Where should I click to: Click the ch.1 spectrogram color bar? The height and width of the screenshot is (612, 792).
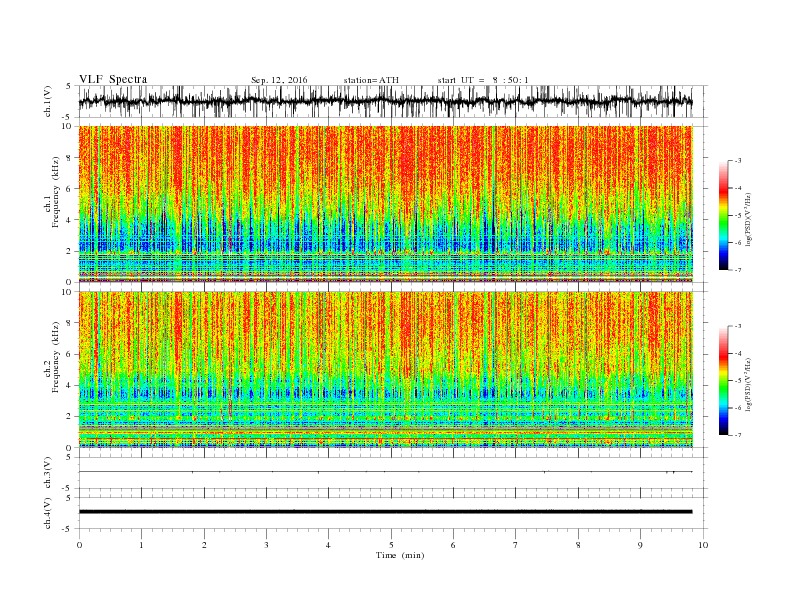click(x=724, y=215)
